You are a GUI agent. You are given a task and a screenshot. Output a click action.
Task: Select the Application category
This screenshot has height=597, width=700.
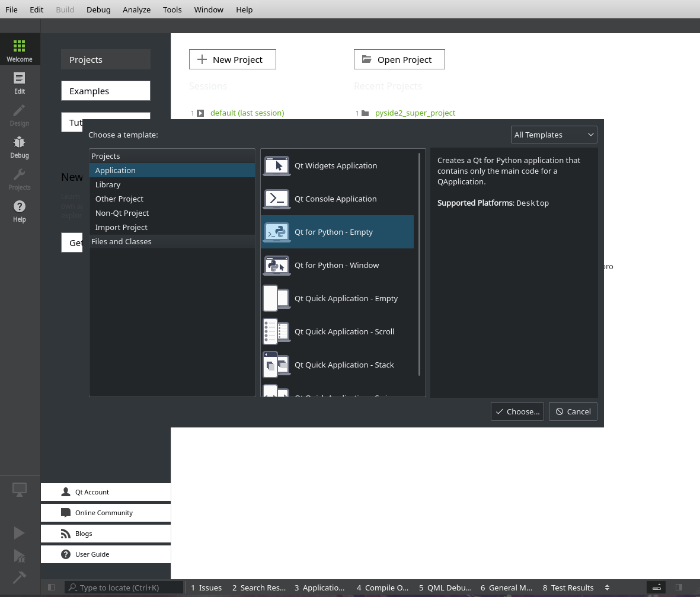point(172,170)
